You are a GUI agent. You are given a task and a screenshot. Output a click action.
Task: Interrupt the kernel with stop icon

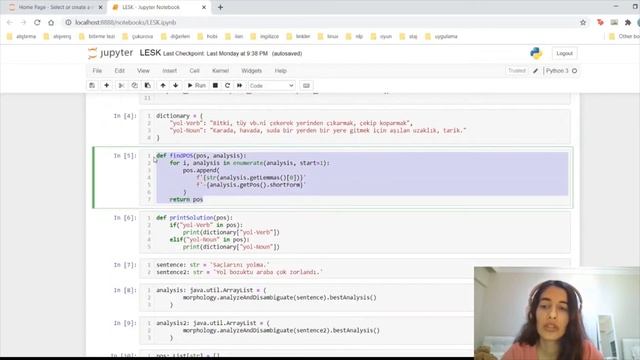pyautogui.click(x=215, y=85)
